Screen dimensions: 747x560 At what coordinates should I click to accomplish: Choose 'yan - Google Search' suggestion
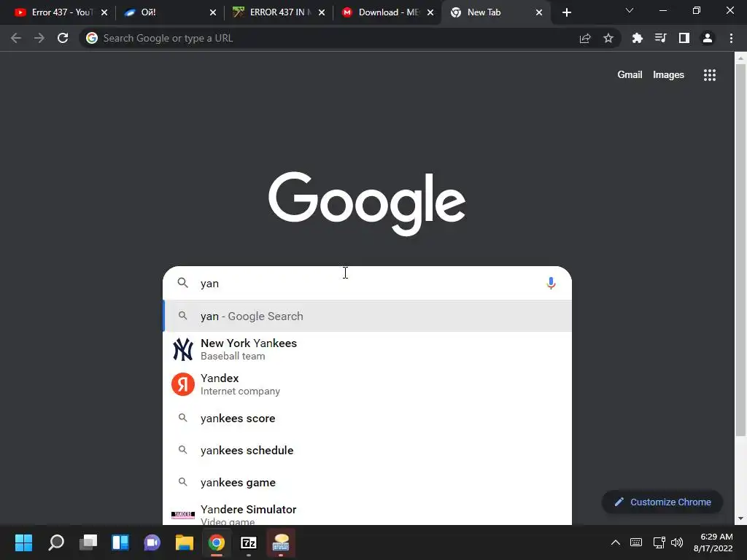(367, 316)
